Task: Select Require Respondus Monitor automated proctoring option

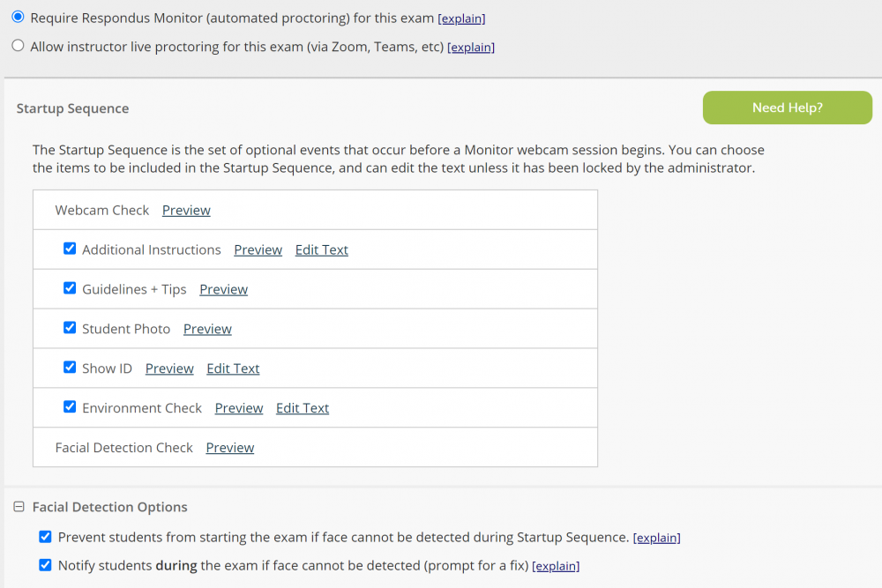Action: 18,18
